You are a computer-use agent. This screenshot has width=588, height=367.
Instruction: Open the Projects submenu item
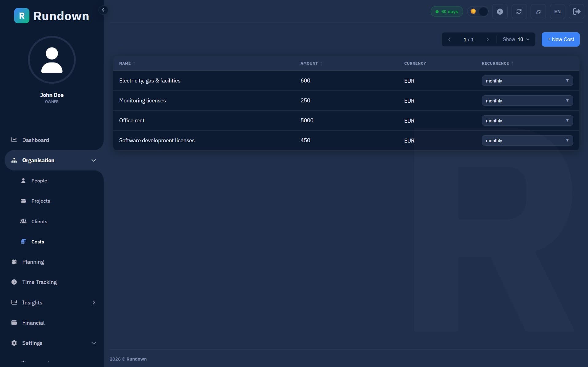[40, 201]
